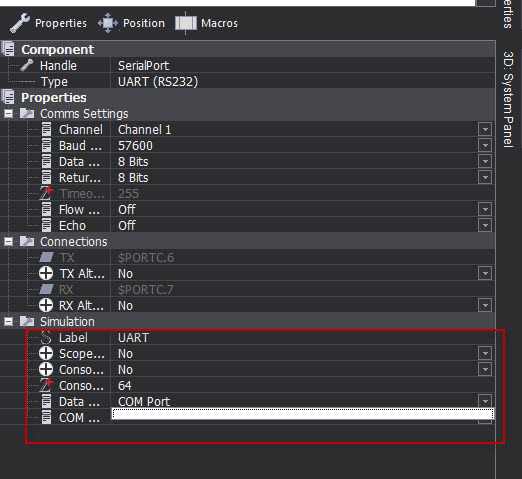Open the Scope traces dropdown arrow
This screenshot has height=479, width=522.
point(485,353)
